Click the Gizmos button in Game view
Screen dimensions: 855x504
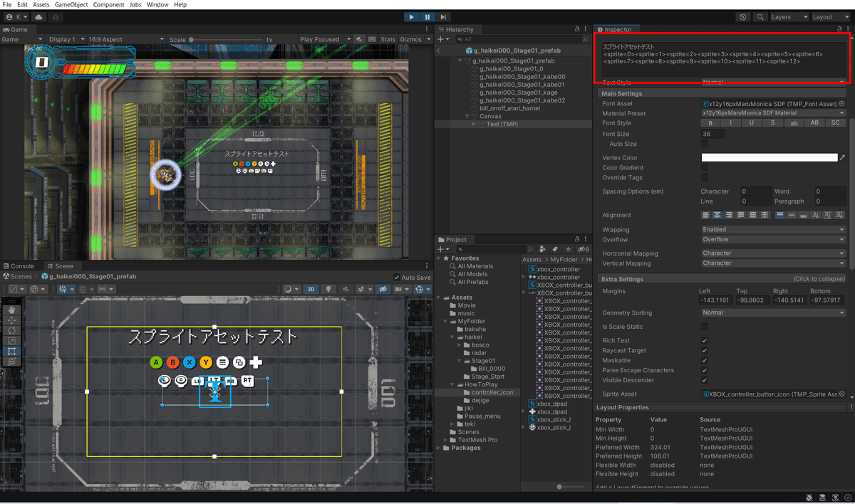[x=411, y=40]
